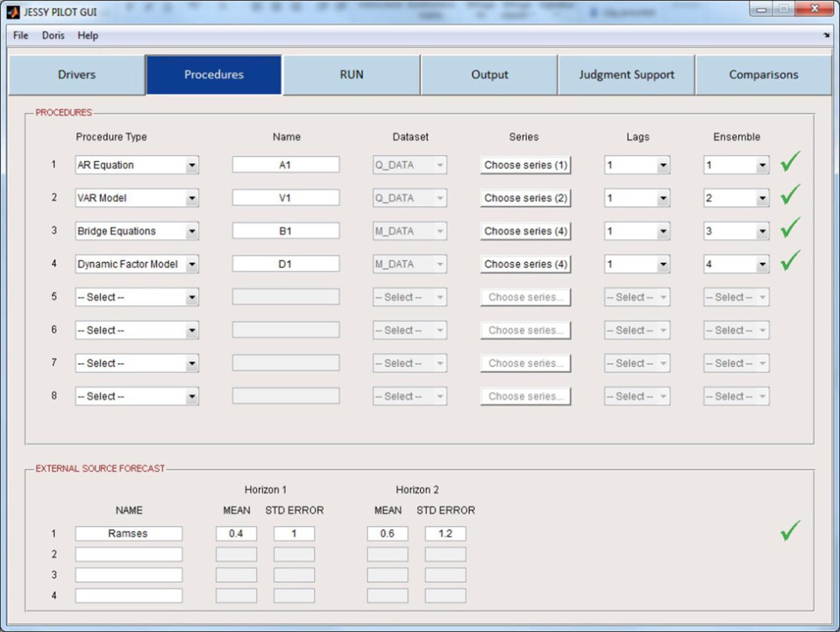Open the Bridge Equations procedure type dropdown

(x=137, y=231)
